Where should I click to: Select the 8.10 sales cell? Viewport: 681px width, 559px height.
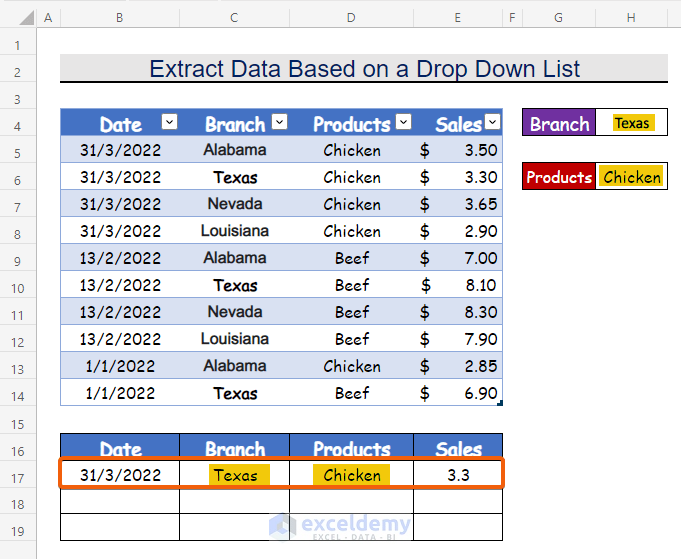pos(458,285)
